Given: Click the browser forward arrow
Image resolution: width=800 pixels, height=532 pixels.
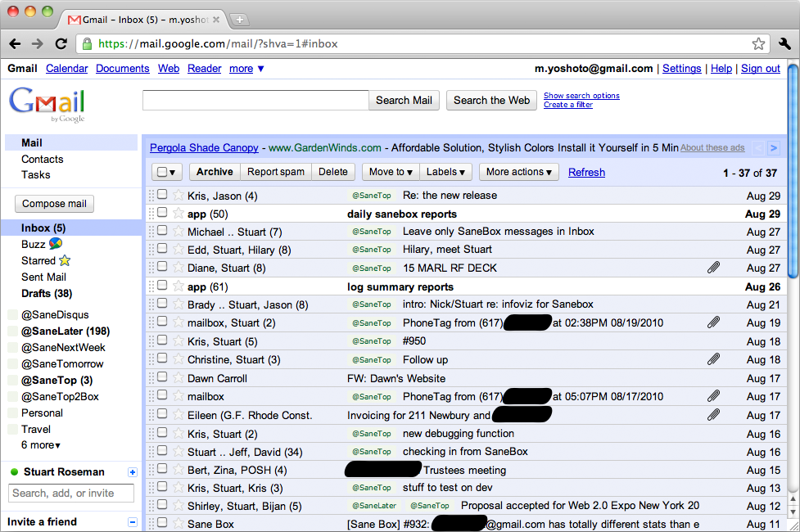Looking at the screenshot, I should (37, 44).
